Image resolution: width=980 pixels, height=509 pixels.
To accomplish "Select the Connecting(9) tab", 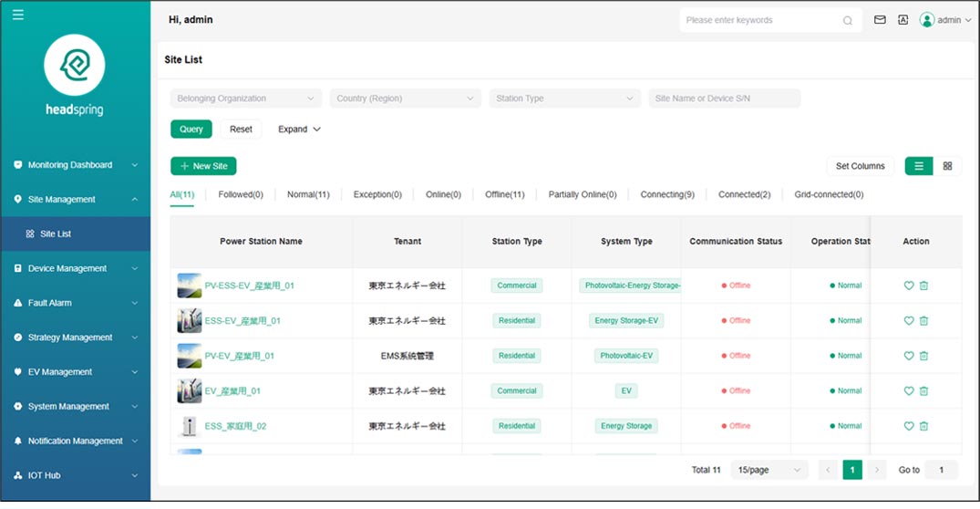I will [x=667, y=194].
